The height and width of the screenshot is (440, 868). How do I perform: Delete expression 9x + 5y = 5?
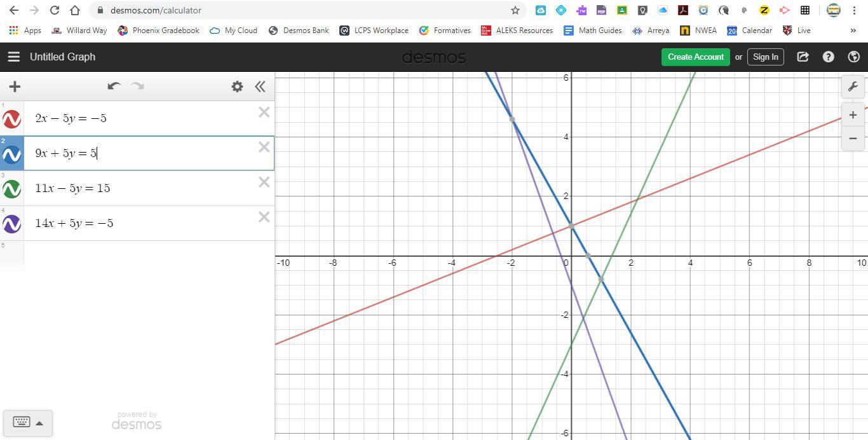(x=264, y=148)
